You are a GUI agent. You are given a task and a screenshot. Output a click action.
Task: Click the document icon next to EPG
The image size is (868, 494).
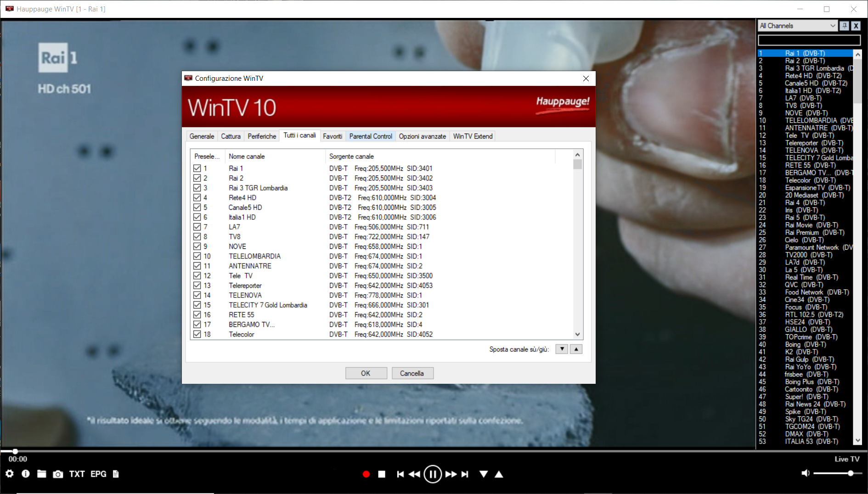click(115, 474)
